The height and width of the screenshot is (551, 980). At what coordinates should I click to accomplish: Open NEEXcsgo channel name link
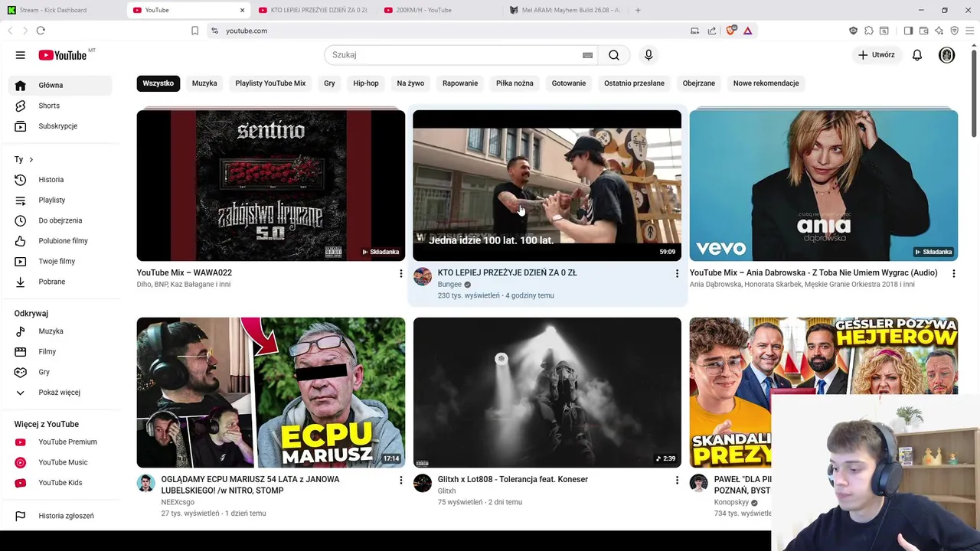178,502
